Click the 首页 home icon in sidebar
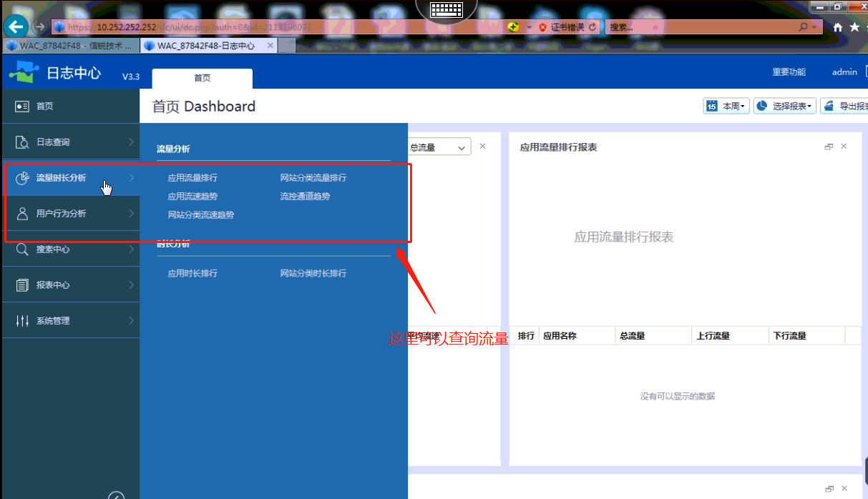 click(22, 107)
